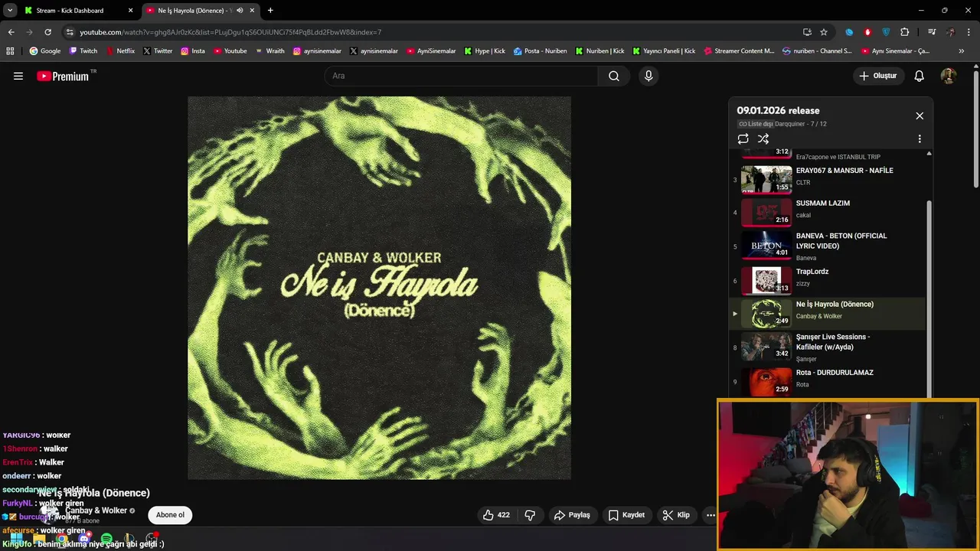Close the Kick Dashboard tab

click(130, 11)
